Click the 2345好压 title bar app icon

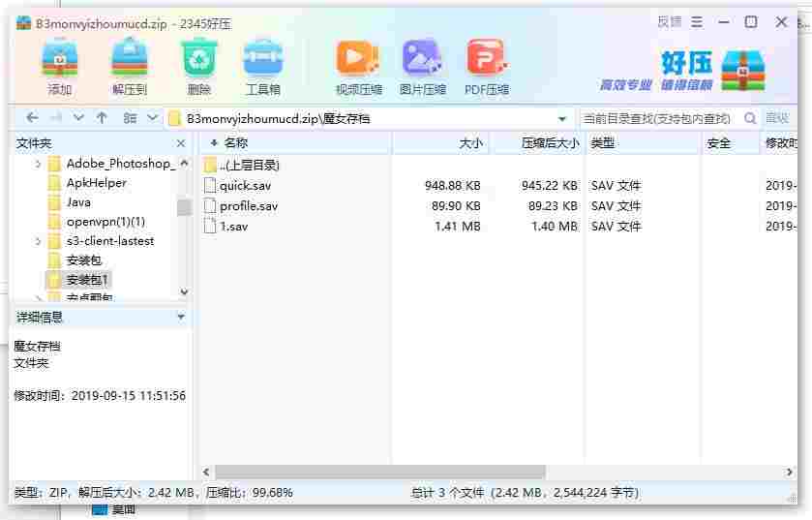23,23
